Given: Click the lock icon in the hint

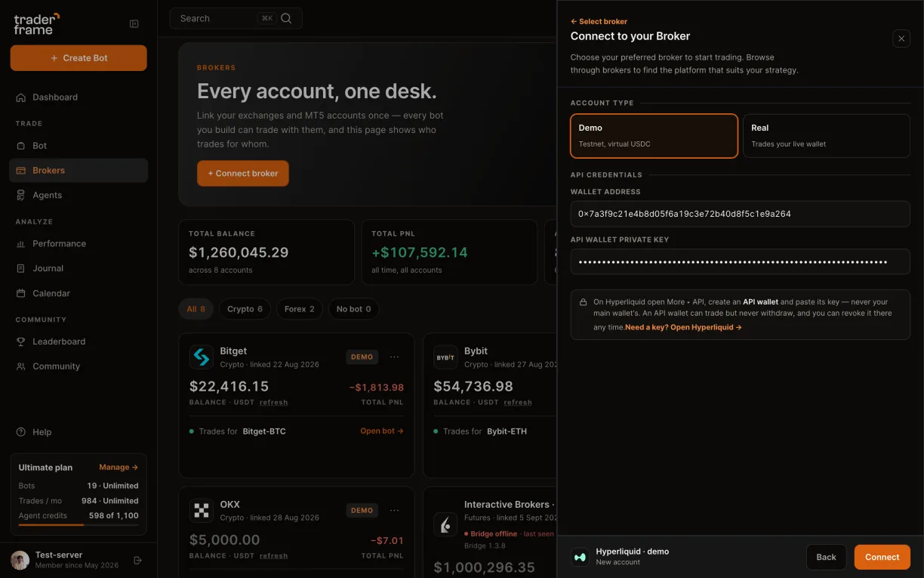Looking at the screenshot, I should (583, 302).
